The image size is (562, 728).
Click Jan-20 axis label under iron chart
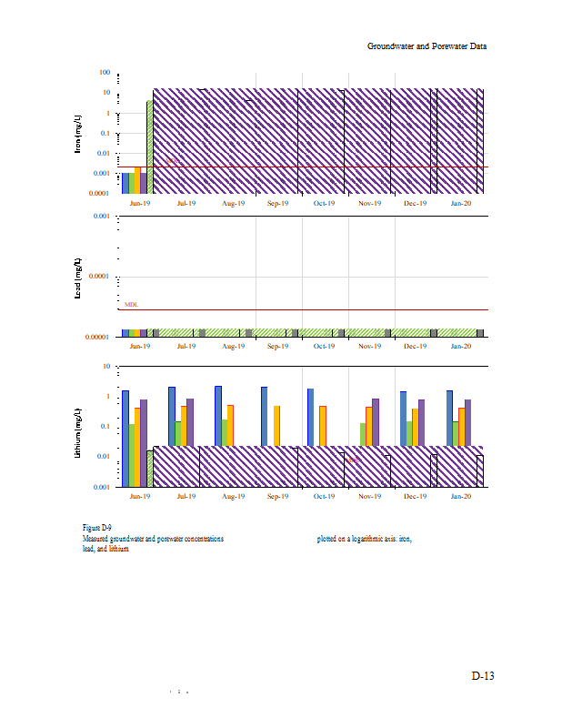click(462, 203)
